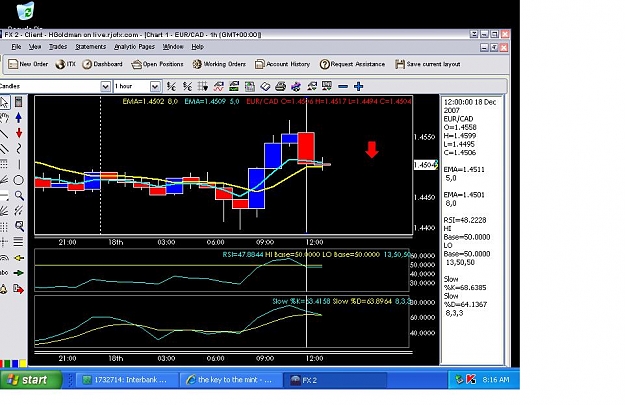The image size is (625, 405).
Task: Switch to 'the key to the mint' taskbar item
Action: click(x=231, y=380)
